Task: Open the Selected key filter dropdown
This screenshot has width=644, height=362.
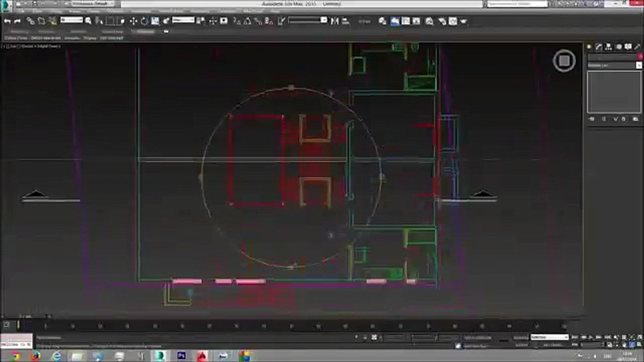Action: [549, 337]
